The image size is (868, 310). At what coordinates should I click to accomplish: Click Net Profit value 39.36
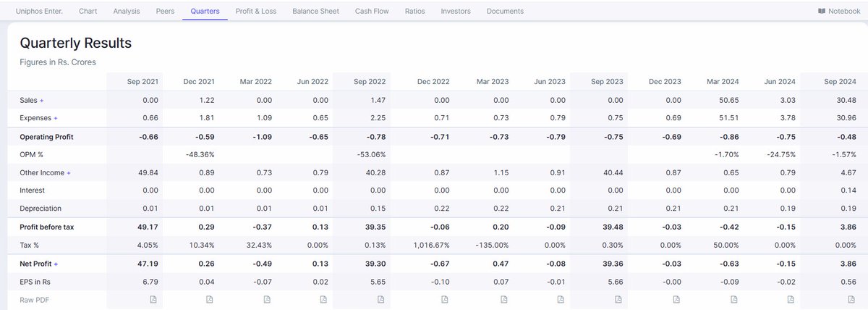click(x=612, y=263)
